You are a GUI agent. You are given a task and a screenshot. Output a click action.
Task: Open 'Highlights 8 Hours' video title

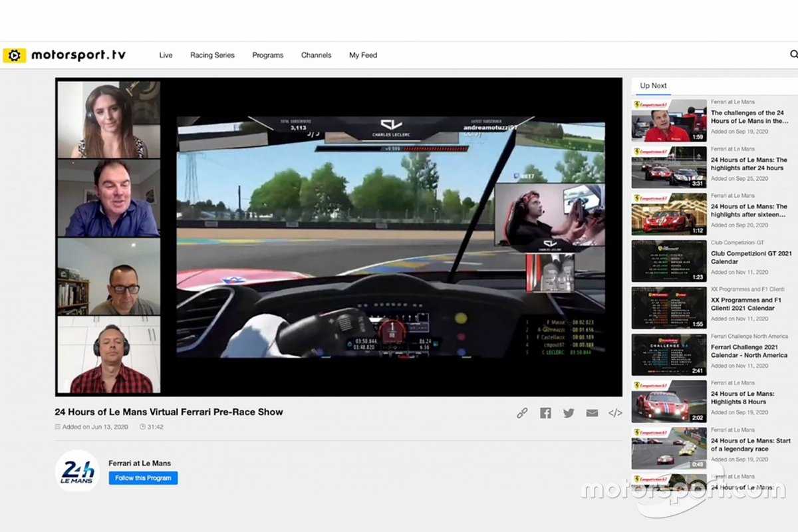tap(743, 398)
